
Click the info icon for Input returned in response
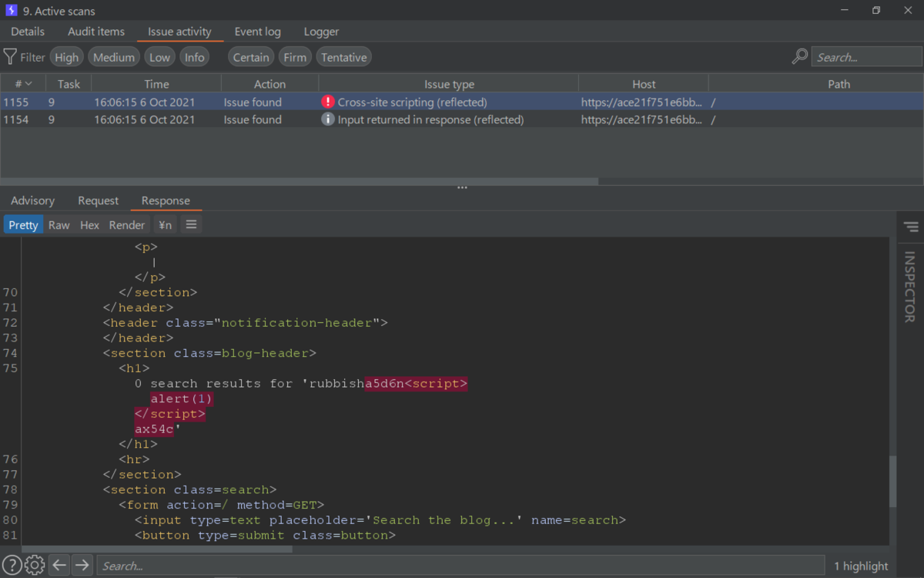tap(328, 119)
